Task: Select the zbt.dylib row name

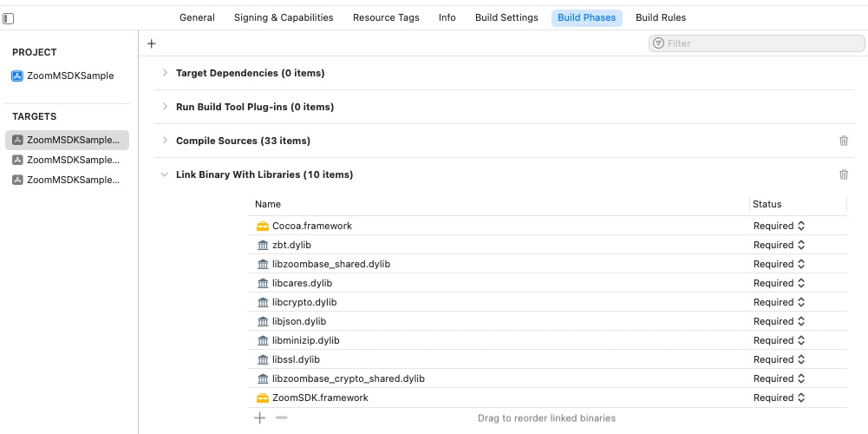Action: [291, 245]
